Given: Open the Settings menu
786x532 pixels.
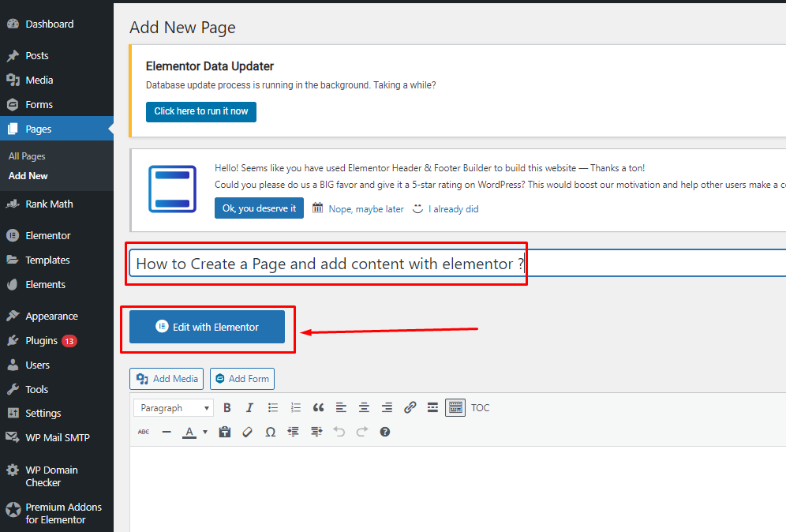Looking at the screenshot, I should pos(57,413).
